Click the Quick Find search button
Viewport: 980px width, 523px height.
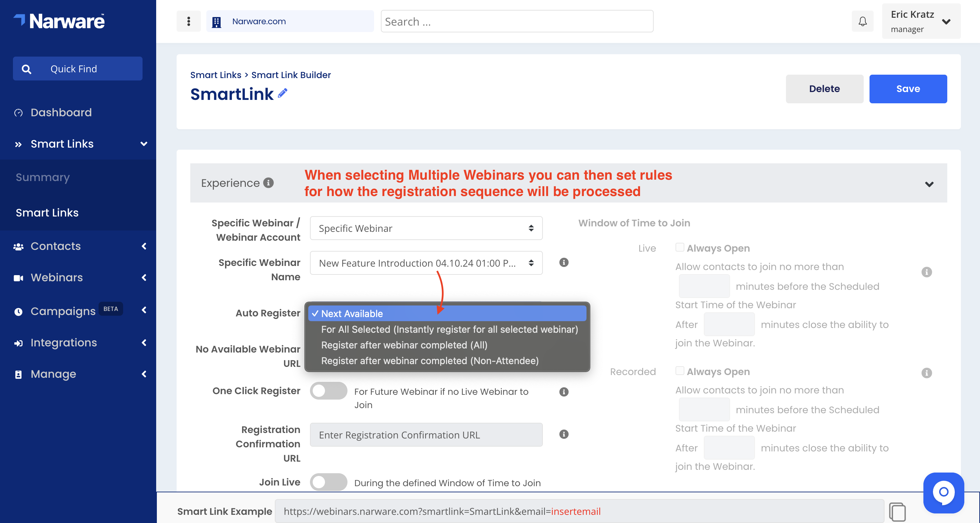78,69
